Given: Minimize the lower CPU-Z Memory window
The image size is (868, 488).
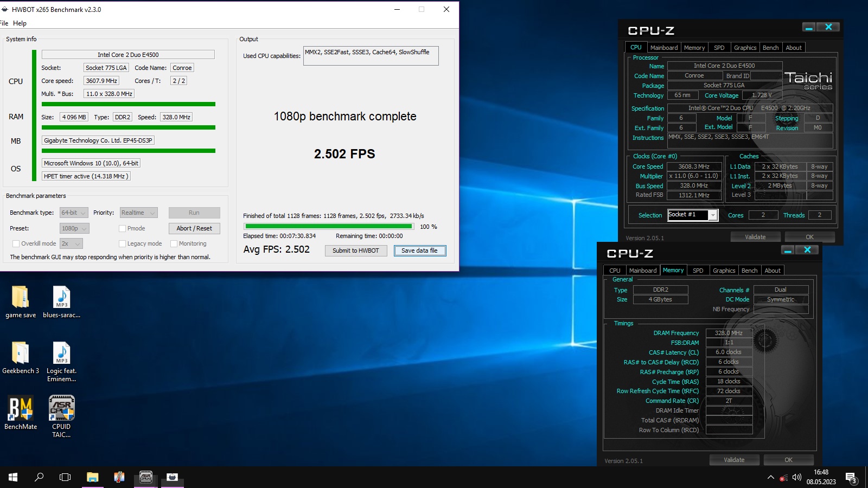Looking at the screenshot, I should point(788,250).
